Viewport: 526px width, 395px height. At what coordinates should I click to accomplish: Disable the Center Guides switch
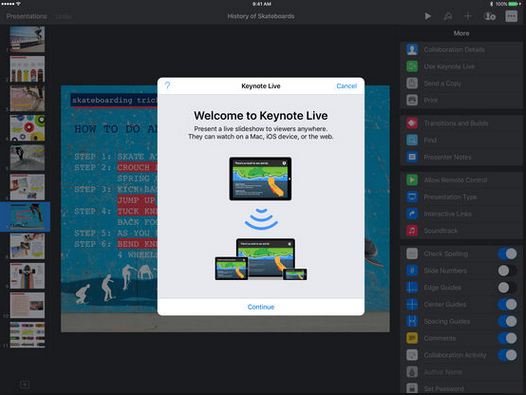(x=507, y=304)
